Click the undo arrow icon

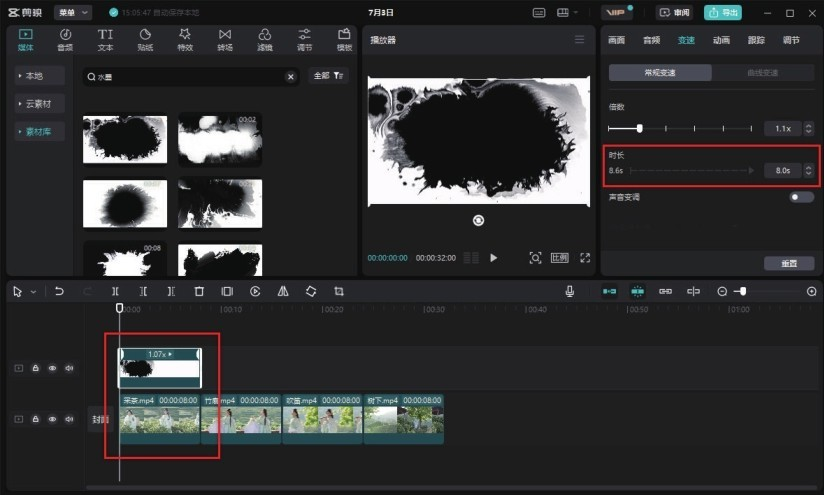click(x=59, y=291)
